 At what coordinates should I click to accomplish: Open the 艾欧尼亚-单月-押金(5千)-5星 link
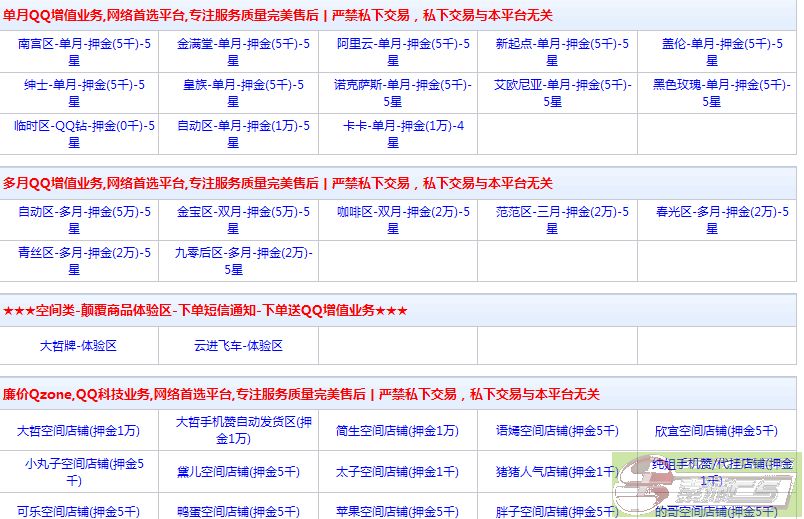pyautogui.click(x=562, y=93)
